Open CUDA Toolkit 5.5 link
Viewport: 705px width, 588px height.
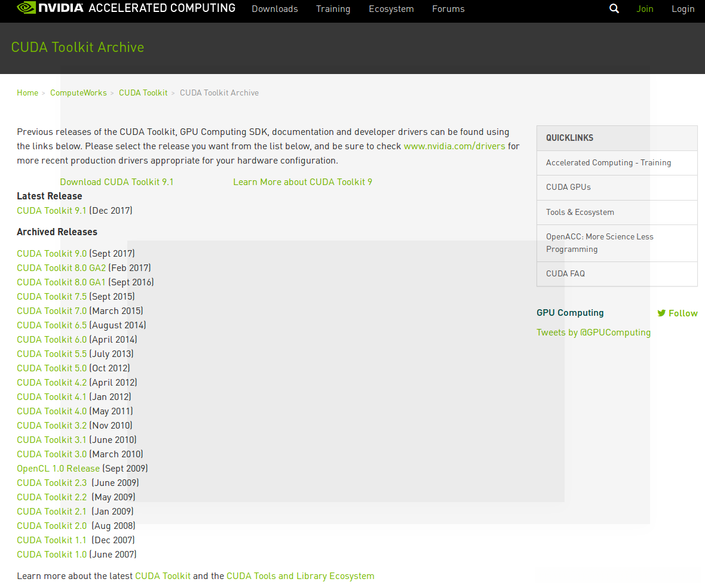coord(52,354)
